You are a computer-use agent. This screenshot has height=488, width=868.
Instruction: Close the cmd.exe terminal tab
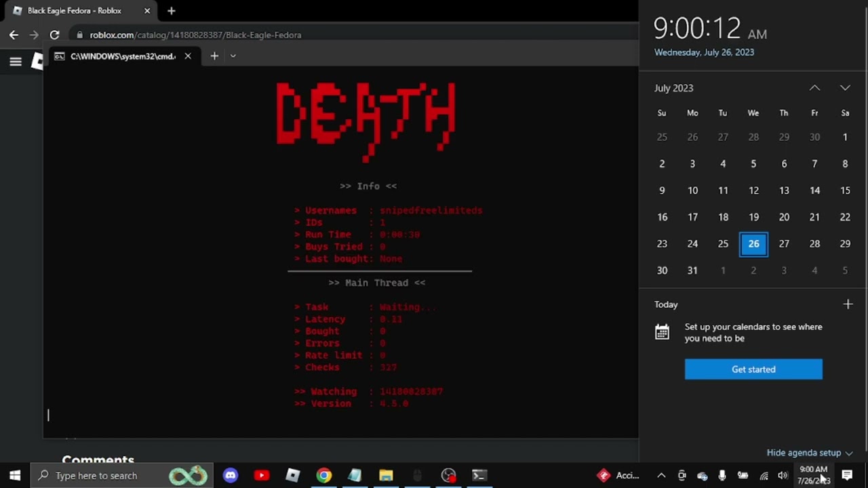pos(188,56)
